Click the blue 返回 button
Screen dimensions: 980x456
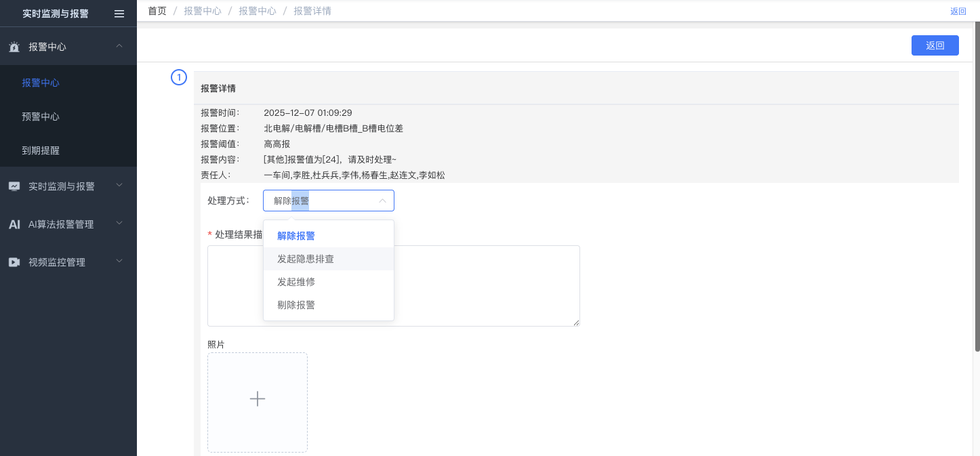point(935,45)
